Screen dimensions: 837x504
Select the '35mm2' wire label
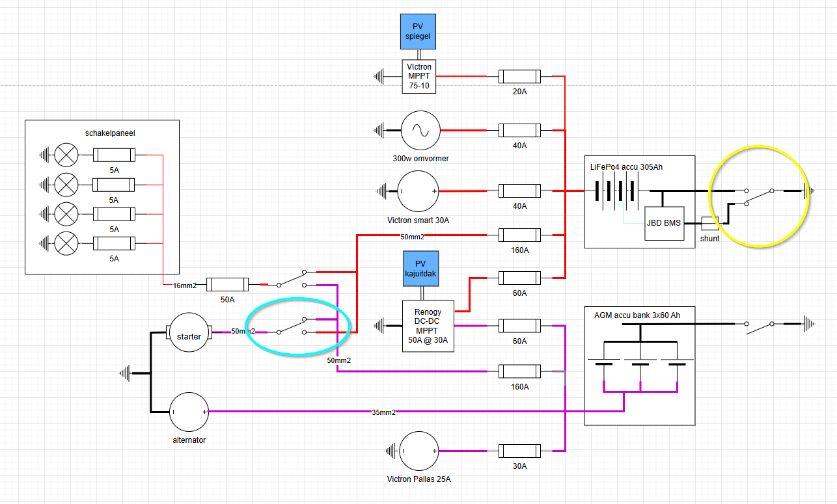pos(383,412)
